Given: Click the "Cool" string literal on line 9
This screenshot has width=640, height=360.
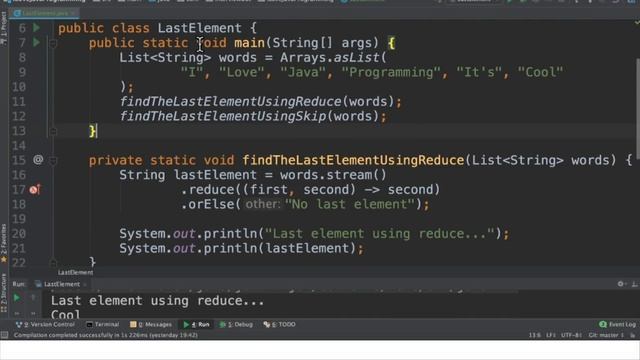Looking at the screenshot, I should pyautogui.click(x=540, y=72).
